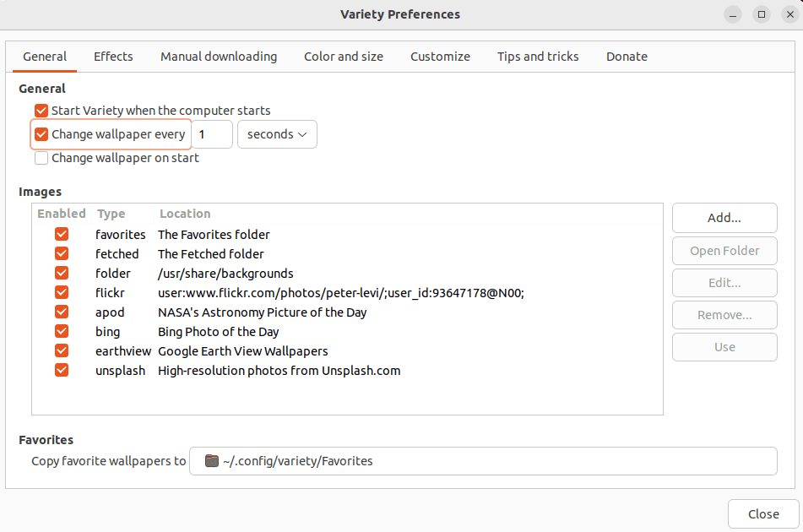The height and width of the screenshot is (532, 803).
Task: Open the Manual downloading tab
Action: tap(219, 57)
